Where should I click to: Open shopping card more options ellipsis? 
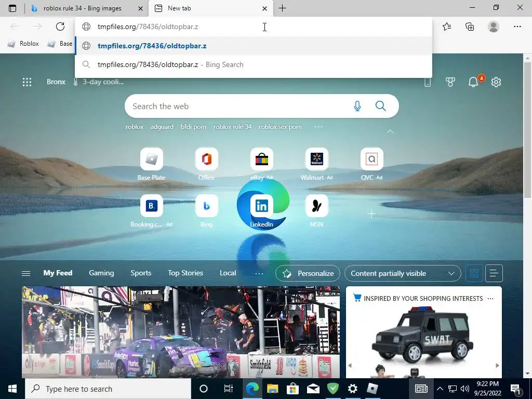tap(490, 299)
